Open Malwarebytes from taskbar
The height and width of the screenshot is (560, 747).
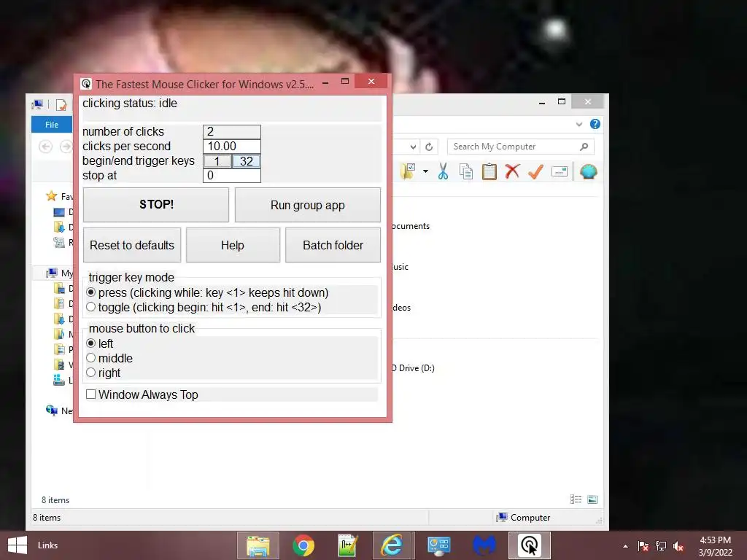[484, 545]
